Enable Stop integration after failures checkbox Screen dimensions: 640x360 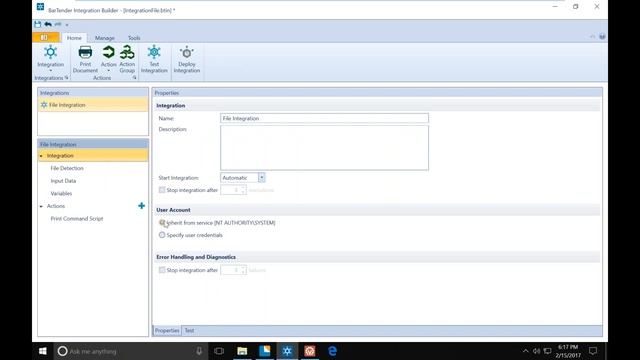pyautogui.click(x=162, y=270)
